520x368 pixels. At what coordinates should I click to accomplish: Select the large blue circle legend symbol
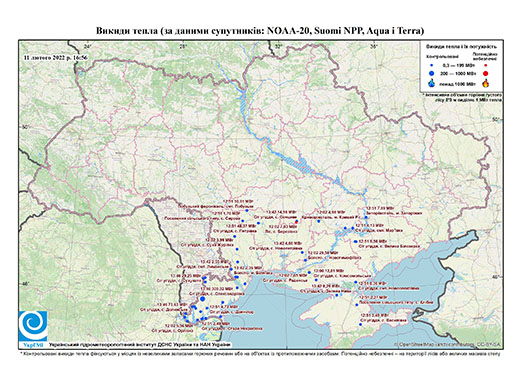tap(432, 73)
